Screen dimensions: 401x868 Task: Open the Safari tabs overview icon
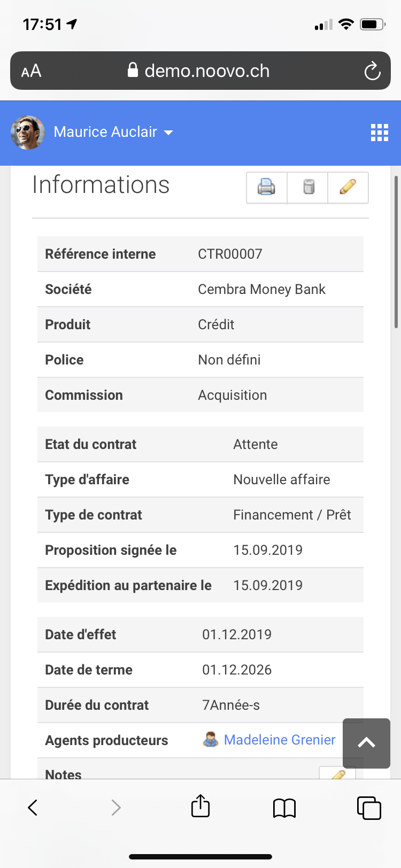(368, 808)
